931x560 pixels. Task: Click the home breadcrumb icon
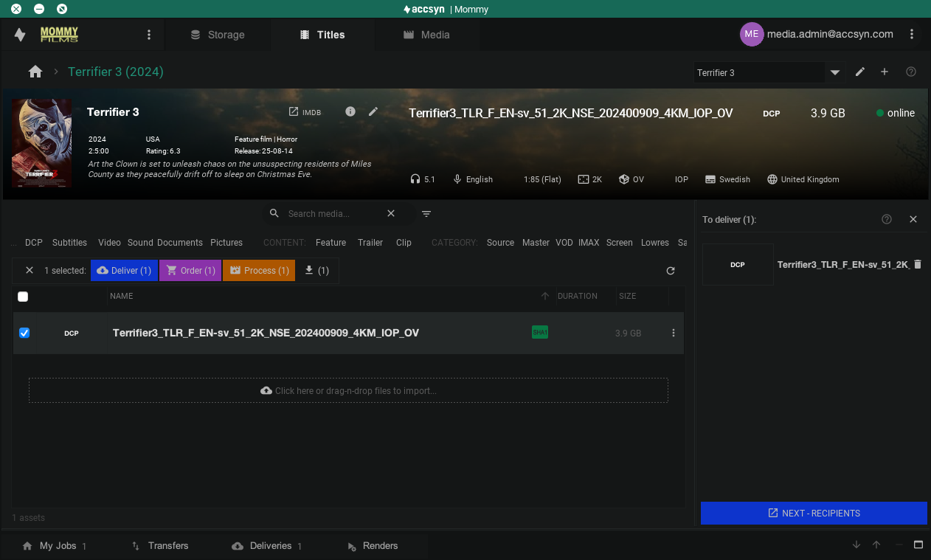coord(35,72)
